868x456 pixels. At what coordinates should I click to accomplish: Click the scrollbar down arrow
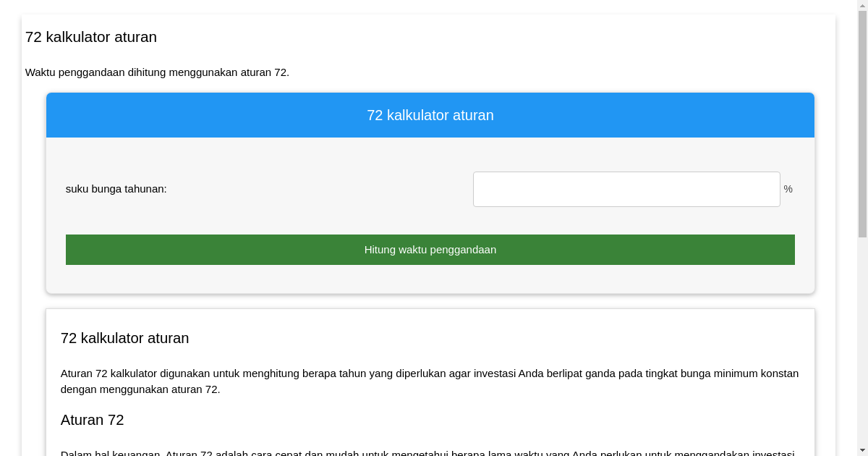click(863, 451)
